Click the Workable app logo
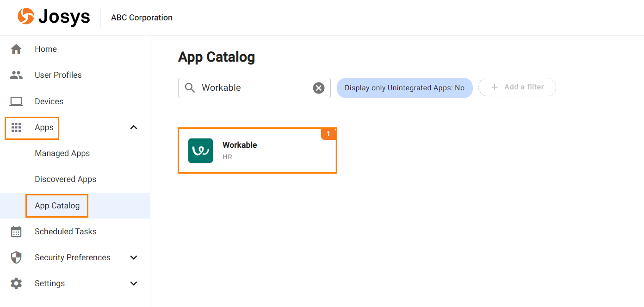This screenshot has height=307, width=644. pos(200,150)
